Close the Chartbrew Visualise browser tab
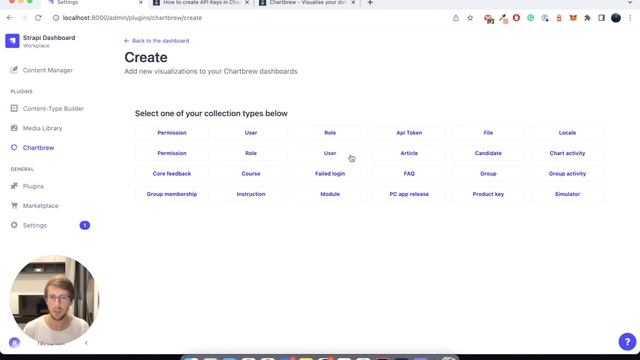Image resolution: width=640 pixels, height=360 pixels. pos(353,2)
